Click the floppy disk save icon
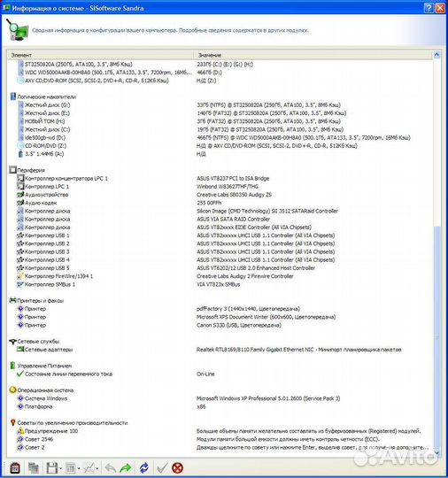This screenshot has width=448, height=478. [52, 467]
